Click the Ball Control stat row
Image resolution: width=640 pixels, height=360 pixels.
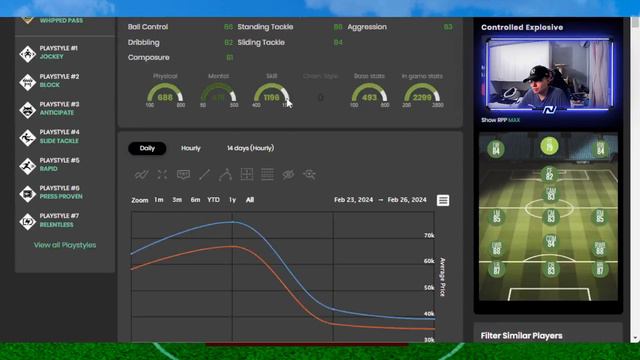pyautogui.click(x=180, y=27)
